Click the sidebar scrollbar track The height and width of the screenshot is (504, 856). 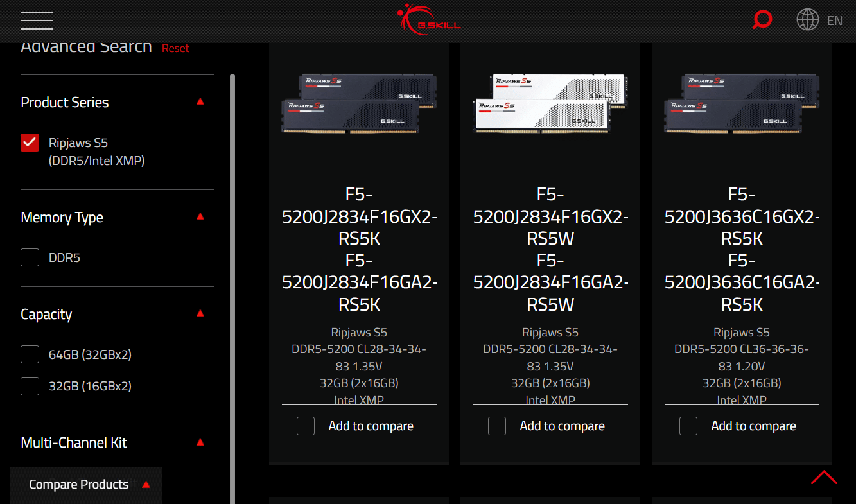pyautogui.click(x=232, y=257)
